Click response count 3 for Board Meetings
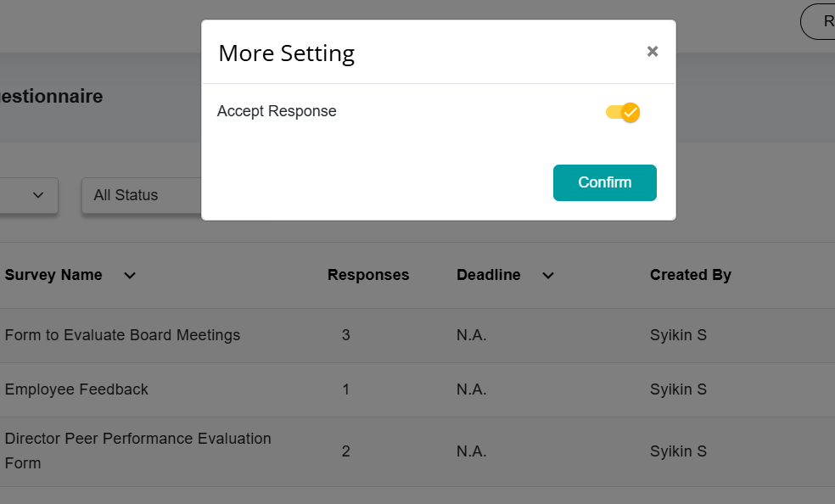Viewport: 835px width, 504px height. (345, 335)
